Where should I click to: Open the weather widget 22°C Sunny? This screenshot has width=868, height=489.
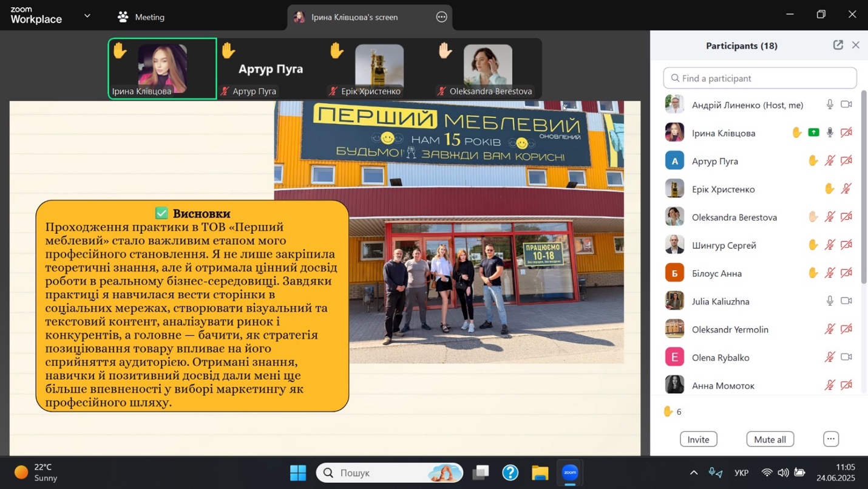coord(36,473)
